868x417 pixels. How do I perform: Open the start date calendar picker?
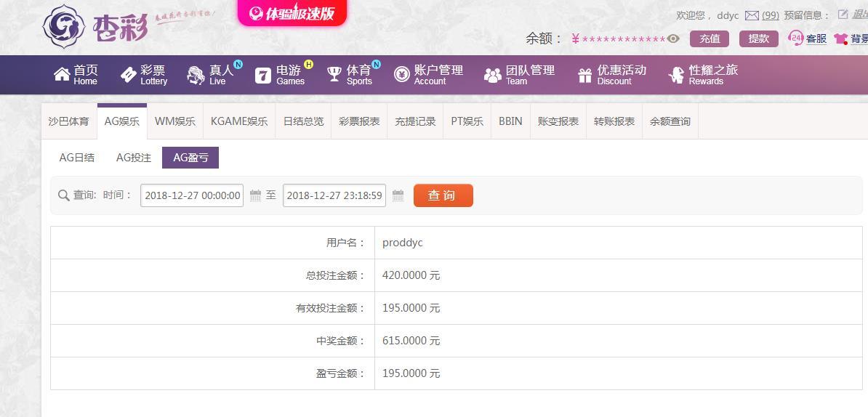255,195
